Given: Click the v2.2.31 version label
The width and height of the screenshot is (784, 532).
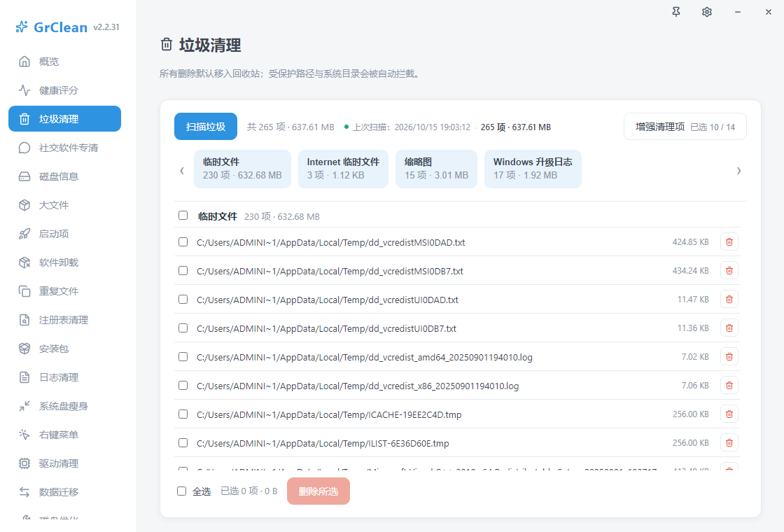Looking at the screenshot, I should (106, 27).
